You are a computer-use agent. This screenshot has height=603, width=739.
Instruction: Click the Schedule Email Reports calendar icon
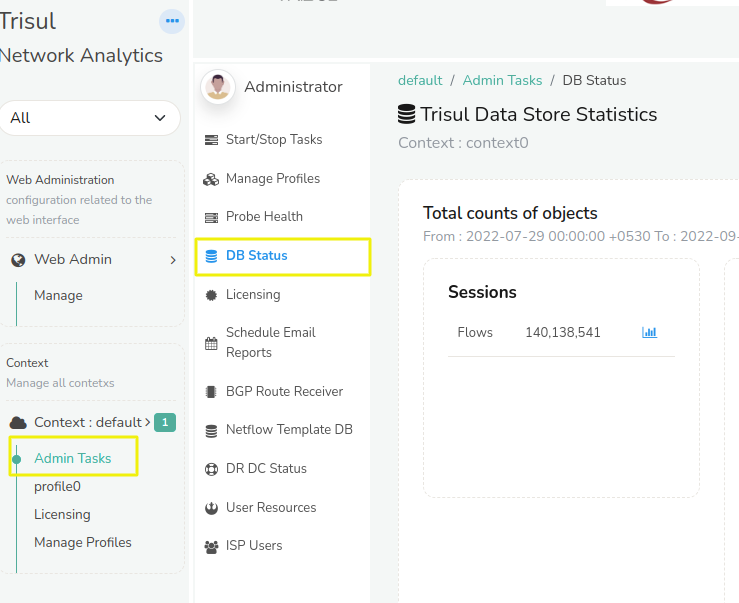(x=211, y=343)
